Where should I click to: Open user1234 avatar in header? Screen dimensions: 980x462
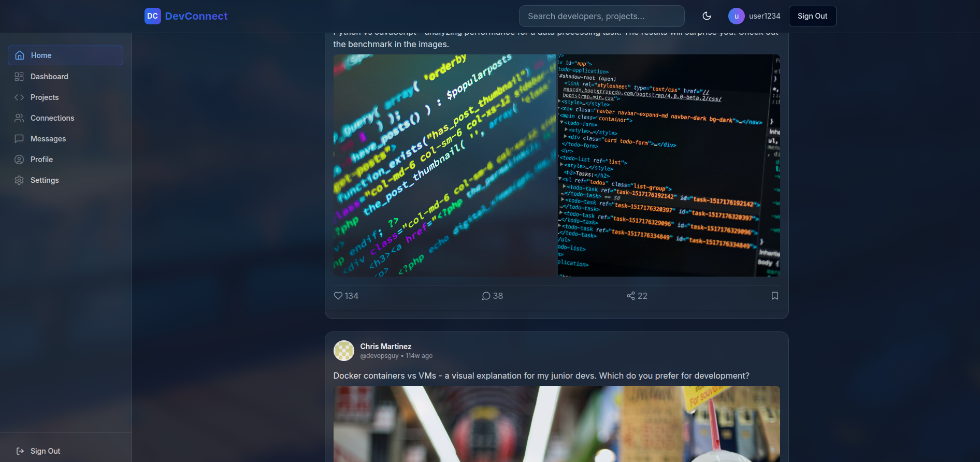click(736, 16)
